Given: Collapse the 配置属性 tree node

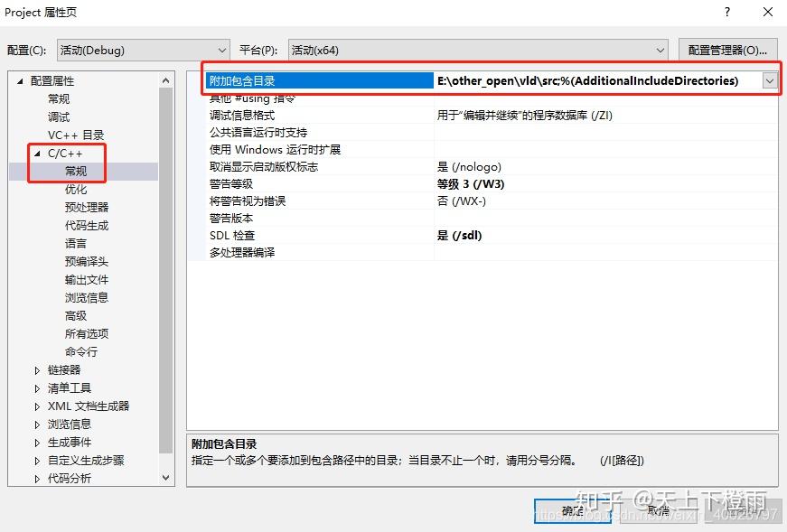Looking at the screenshot, I should pyautogui.click(x=20, y=80).
